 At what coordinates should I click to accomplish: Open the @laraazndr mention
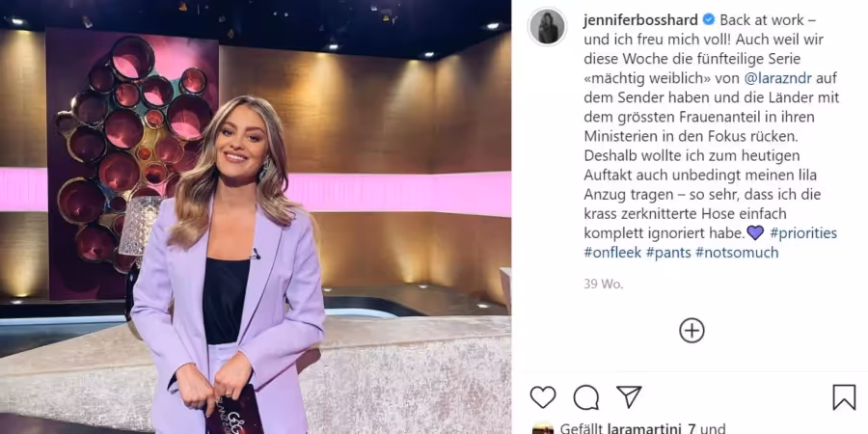[x=777, y=79]
